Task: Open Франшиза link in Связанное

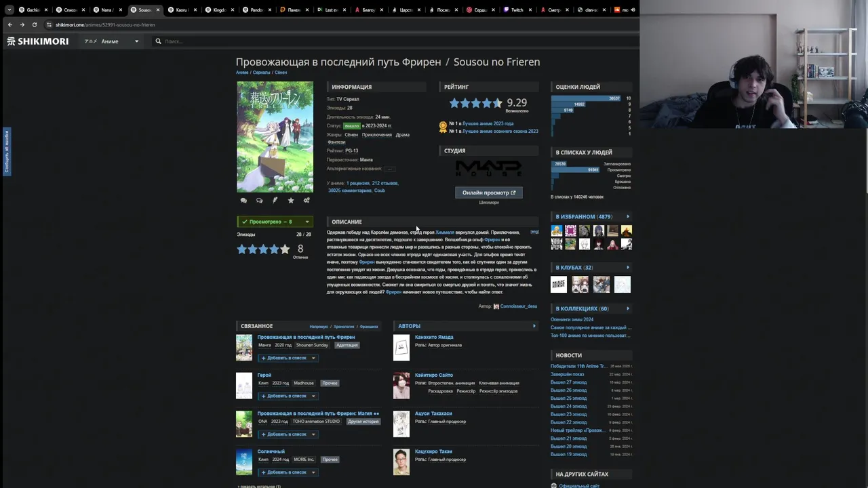Action: click(369, 327)
